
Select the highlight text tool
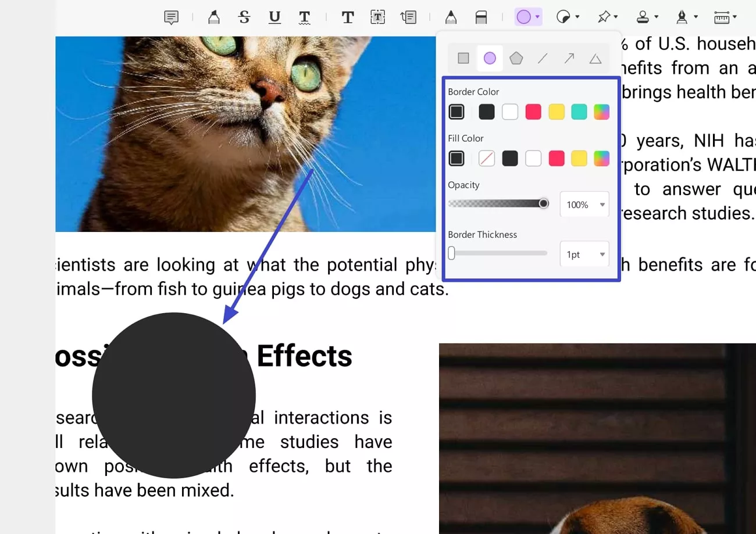(214, 17)
